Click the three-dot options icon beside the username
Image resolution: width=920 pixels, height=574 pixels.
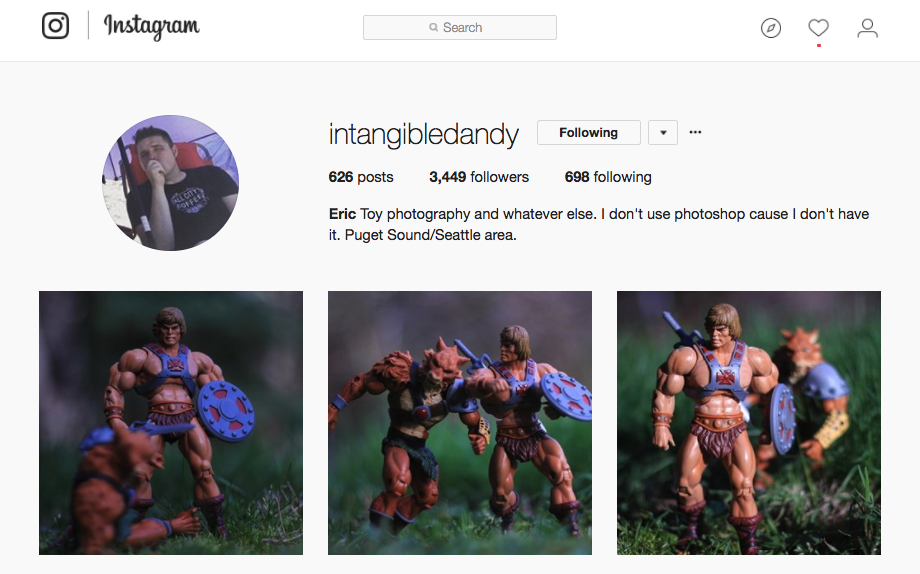point(695,132)
